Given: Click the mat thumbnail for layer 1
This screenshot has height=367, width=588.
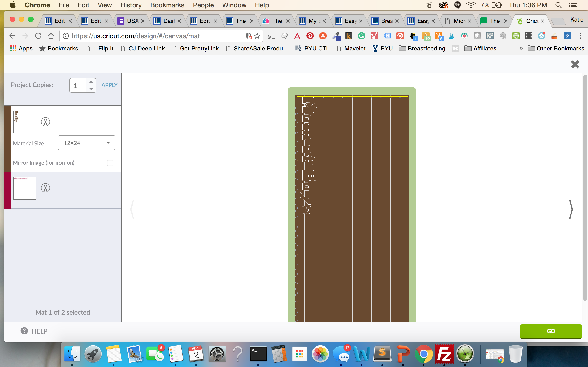Looking at the screenshot, I should pos(25,121).
